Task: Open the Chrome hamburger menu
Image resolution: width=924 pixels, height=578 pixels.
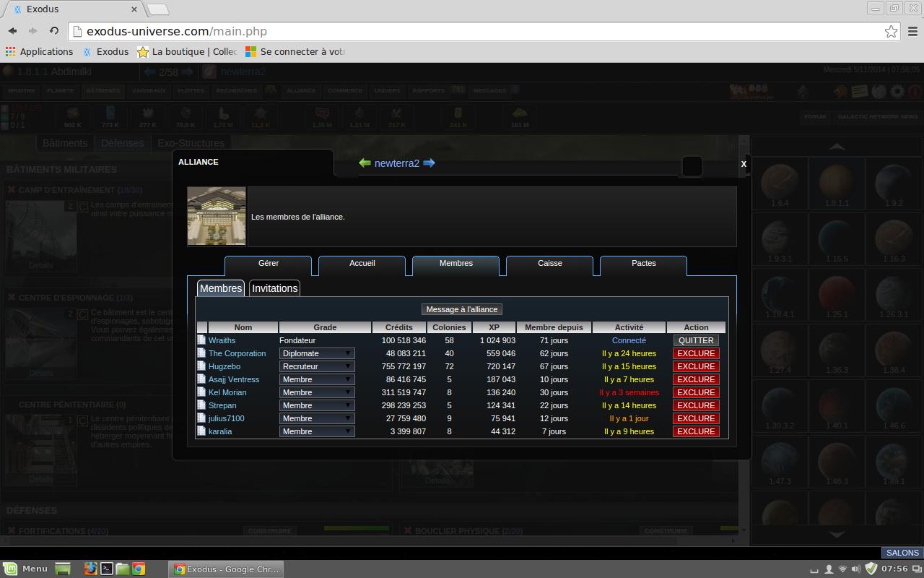Action: click(912, 32)
